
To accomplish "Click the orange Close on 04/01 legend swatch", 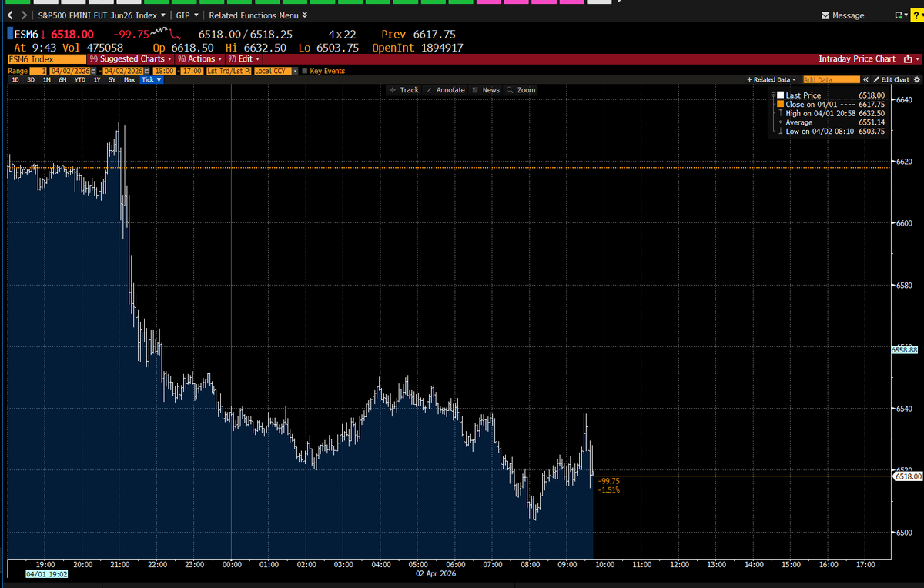I will [x=780, y=104].
